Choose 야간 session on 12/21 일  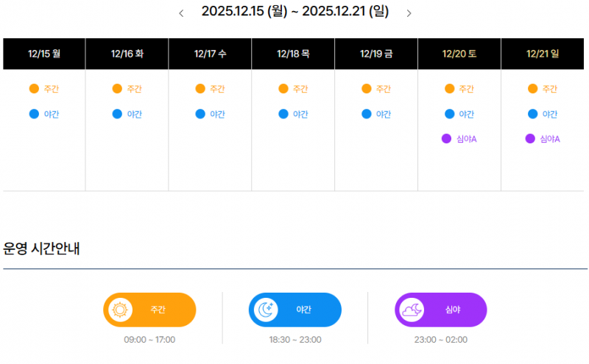pos(550,114)
